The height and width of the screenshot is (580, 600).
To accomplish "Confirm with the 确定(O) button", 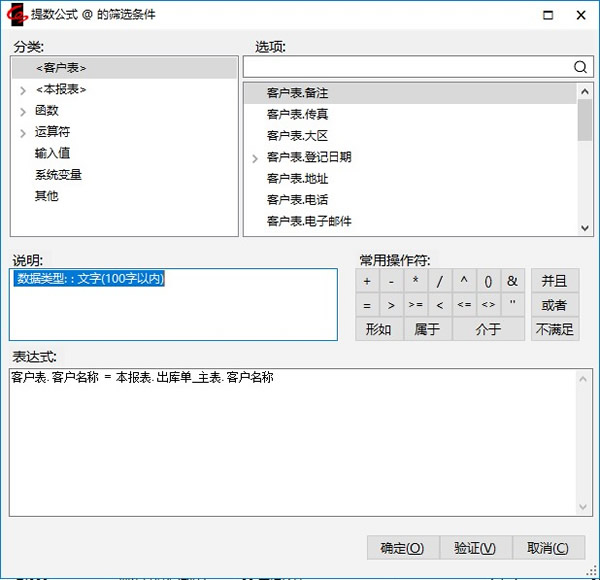I will (x=402, y=548).
